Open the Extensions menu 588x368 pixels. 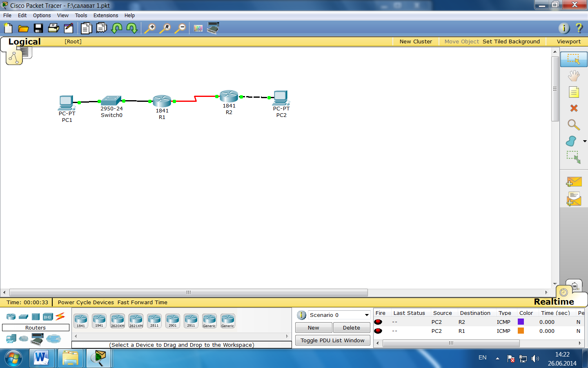[x=106, y=16]
